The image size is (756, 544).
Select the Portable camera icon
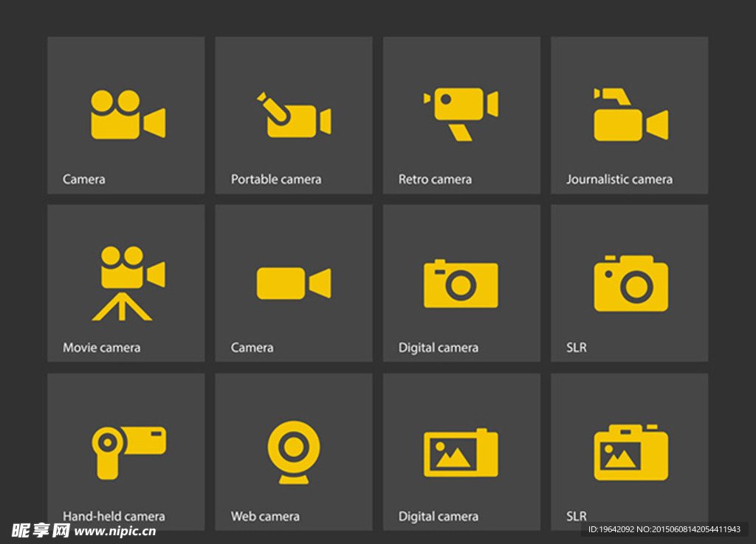[x=294, y=117]
